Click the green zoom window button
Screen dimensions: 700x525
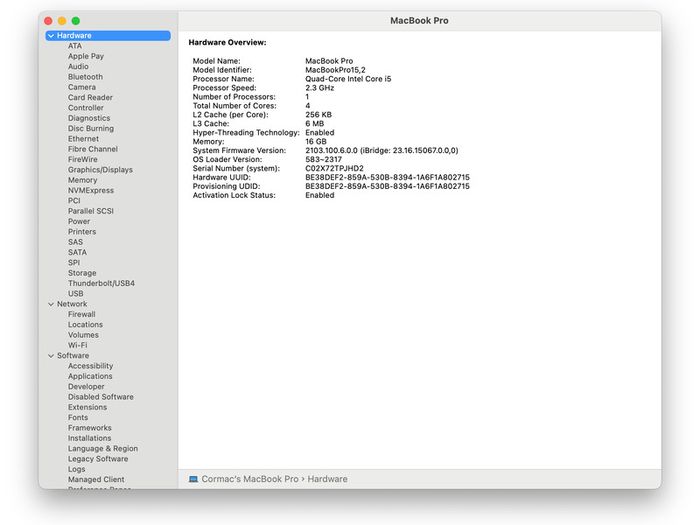point(76,21)
